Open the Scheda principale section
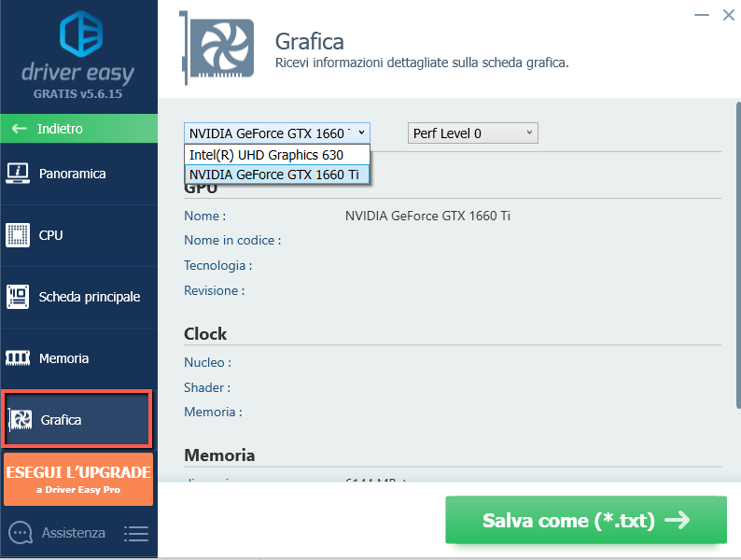The image size is (741, 560). click(79, 297)
